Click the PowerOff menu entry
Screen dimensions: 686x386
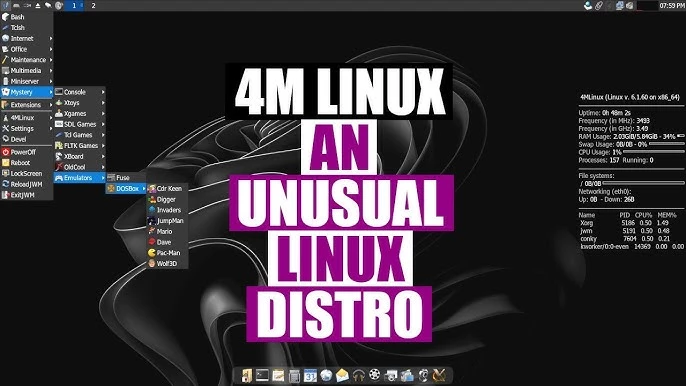[x=27, y=152]
